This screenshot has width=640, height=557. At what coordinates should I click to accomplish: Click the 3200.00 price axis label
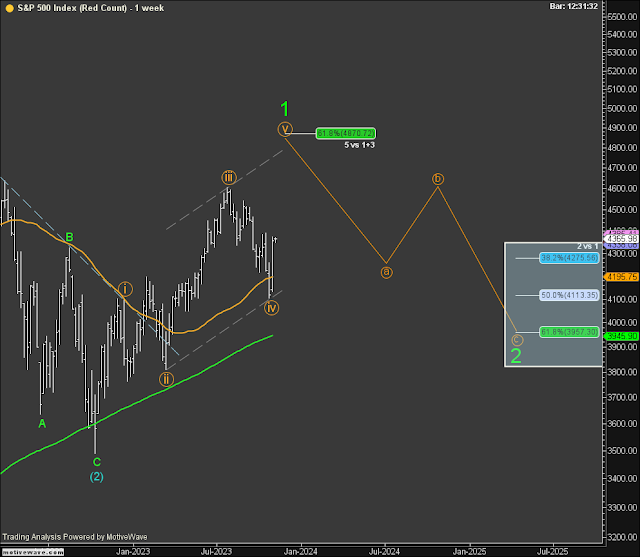coord(622,537)
